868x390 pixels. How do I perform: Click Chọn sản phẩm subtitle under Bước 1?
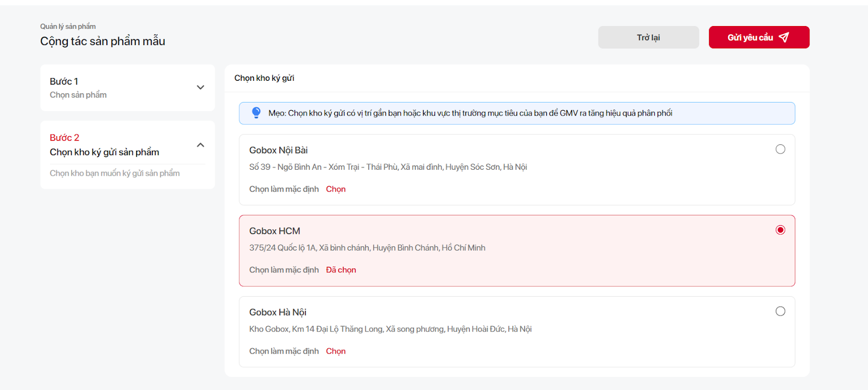coord(78,95)
